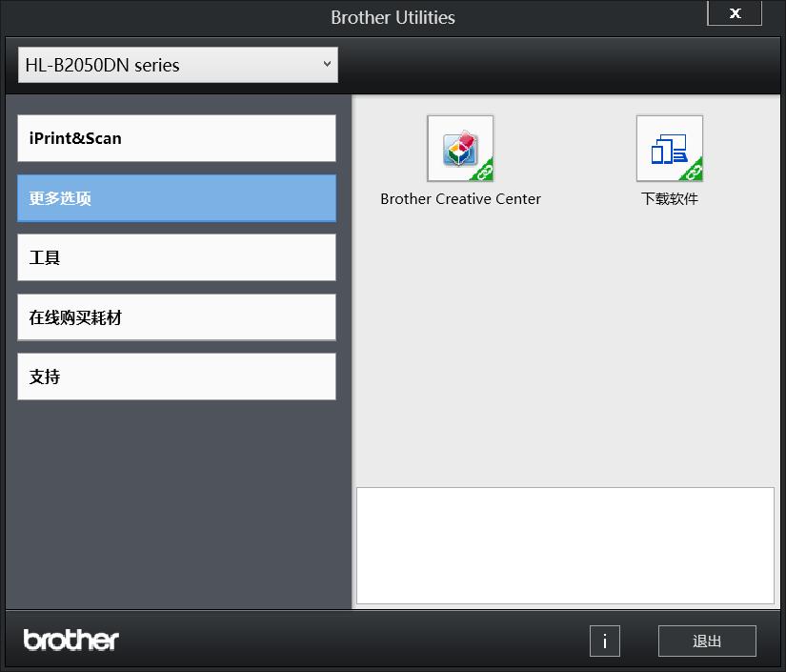View the 支持 support section
Viewport: 786px width, 672px height.
(x=176, y=376)
